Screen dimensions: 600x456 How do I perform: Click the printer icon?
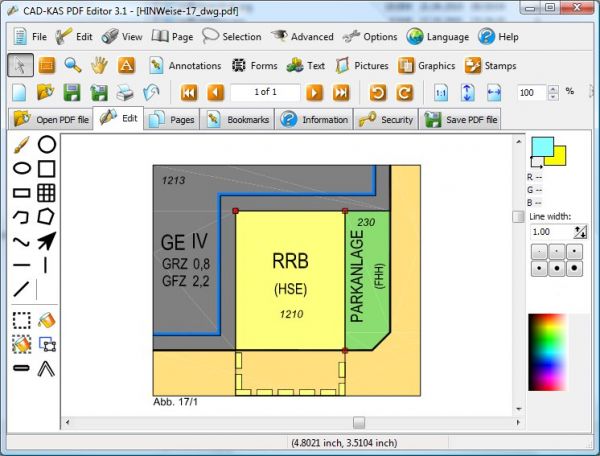tap(124, 93)
